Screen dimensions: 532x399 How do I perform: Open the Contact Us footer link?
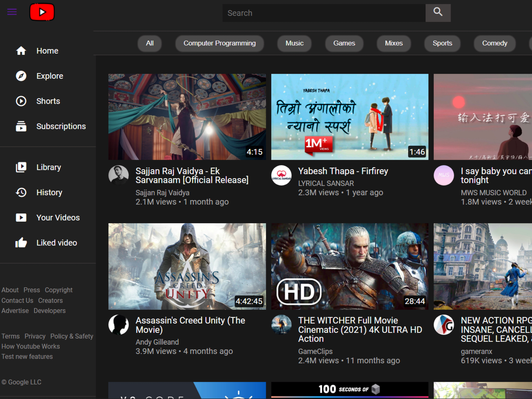[x=17, y=300]
